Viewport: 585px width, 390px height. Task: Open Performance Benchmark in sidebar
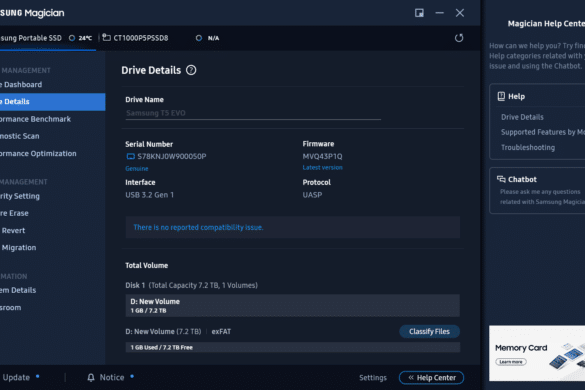pyautogui.click(x=35, y=119)
